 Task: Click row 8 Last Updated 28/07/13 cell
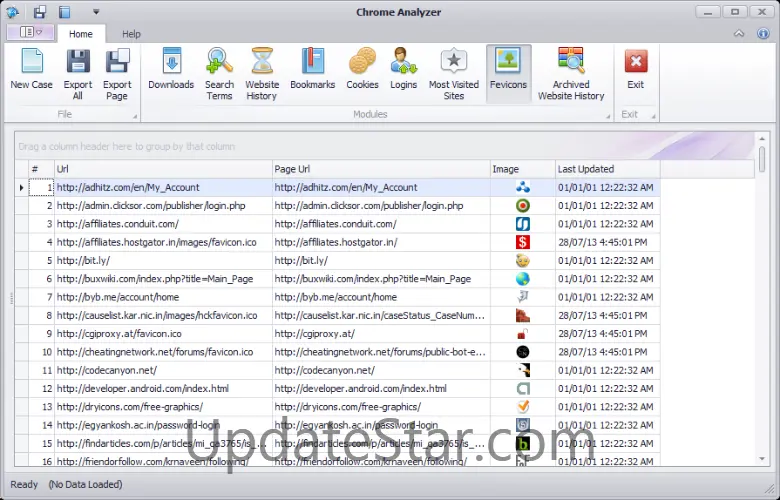[608, 315]
